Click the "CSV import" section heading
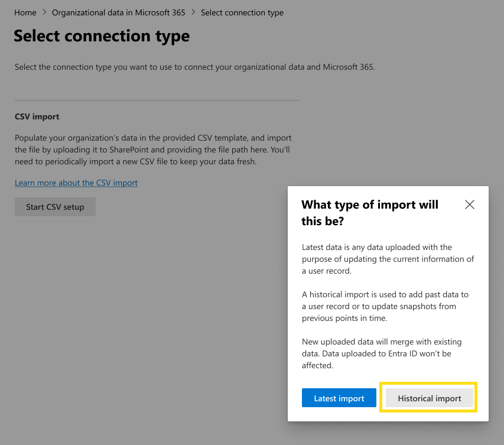Screen dimensions: 504x445 tap(37, 116)
